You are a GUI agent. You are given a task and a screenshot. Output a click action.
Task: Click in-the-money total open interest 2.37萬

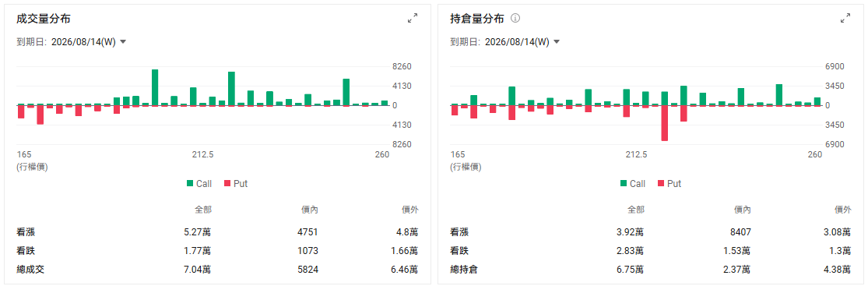pyautogui.click(x=738, y=270)
